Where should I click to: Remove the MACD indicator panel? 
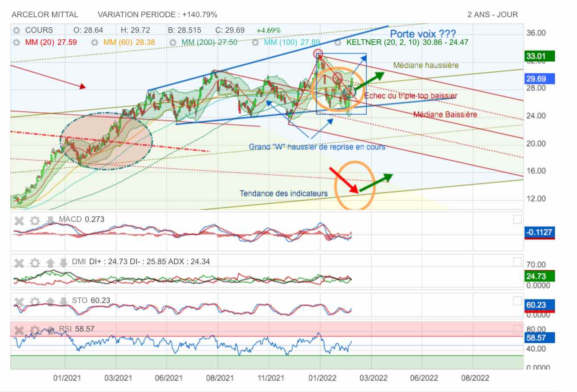coord(19,221)
